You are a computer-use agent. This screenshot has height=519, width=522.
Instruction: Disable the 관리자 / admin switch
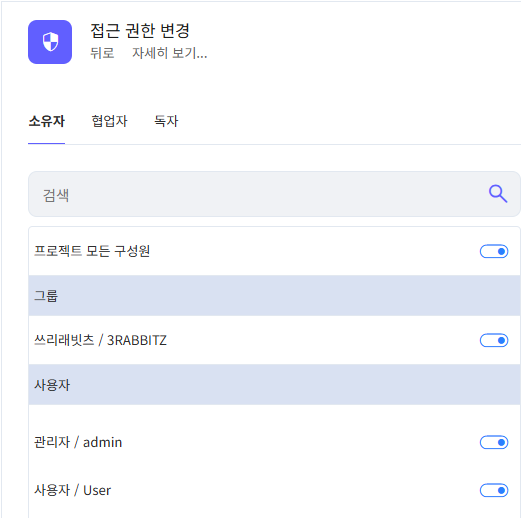[x=494, y=442]
